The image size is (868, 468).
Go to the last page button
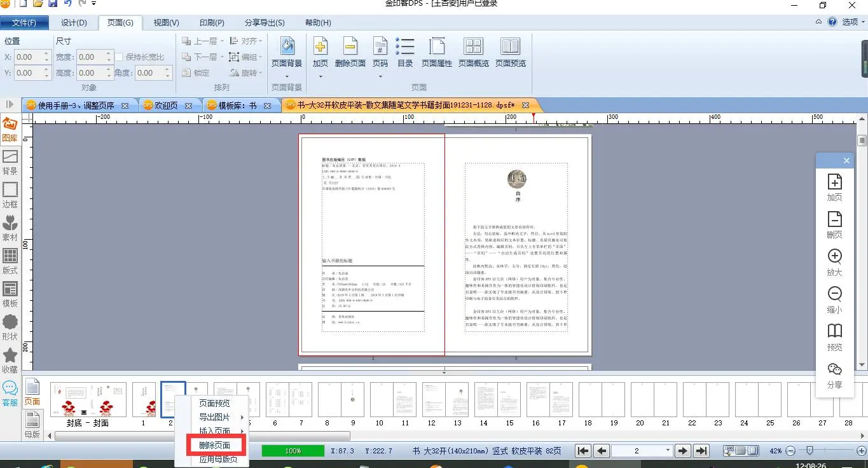tap(701, 451)
